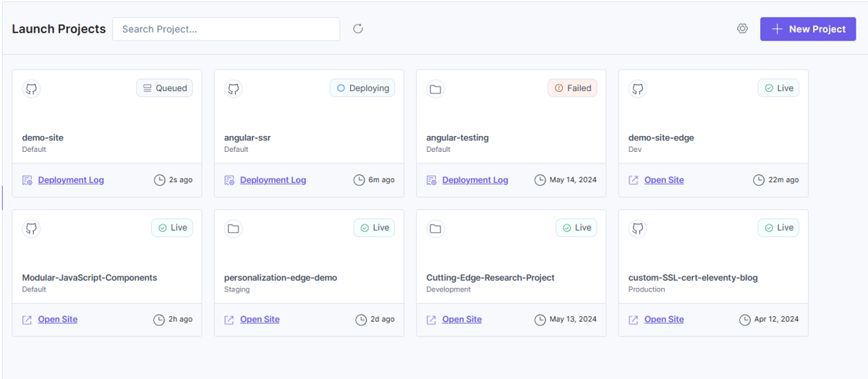Image resolution: width=868 pixels, height=379 pixels.
Task: Click the clock icon beside 2s ago
Action: (x=159, y=180)
